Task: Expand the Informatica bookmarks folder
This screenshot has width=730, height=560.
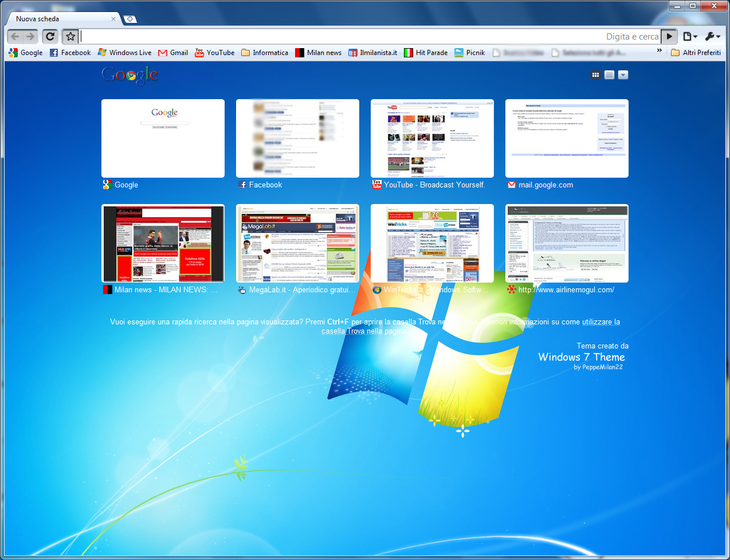Action: 265,53
